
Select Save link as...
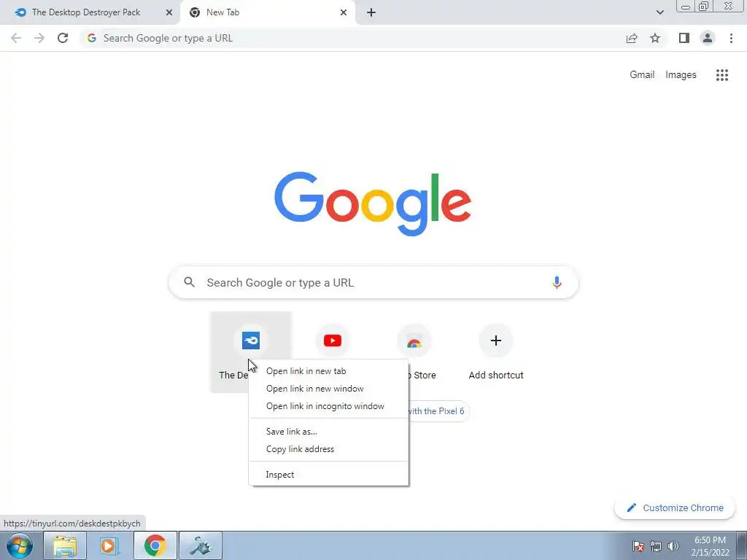[329, 432]
